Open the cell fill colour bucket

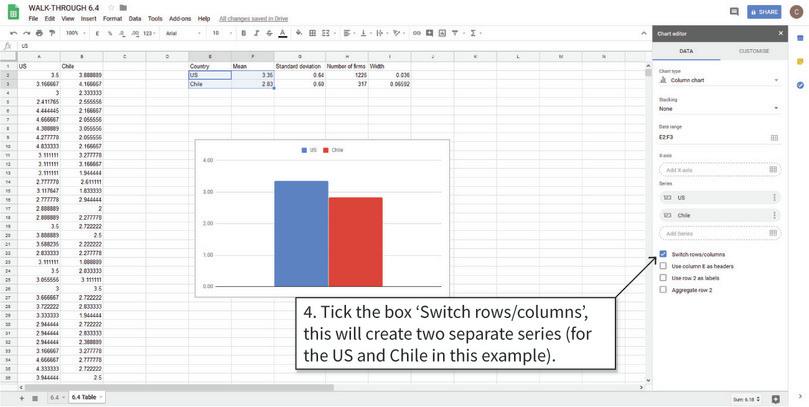[299, 33]
